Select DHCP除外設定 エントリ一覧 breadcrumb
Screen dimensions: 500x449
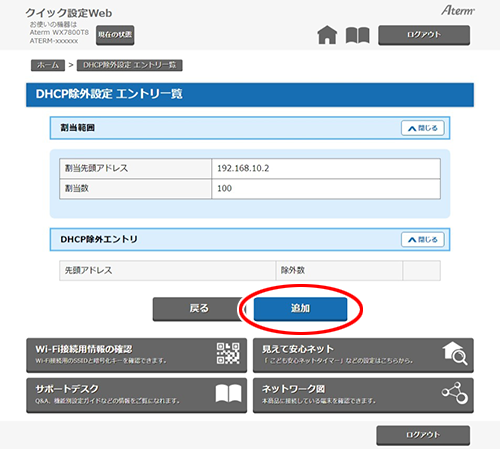[130, 65]
